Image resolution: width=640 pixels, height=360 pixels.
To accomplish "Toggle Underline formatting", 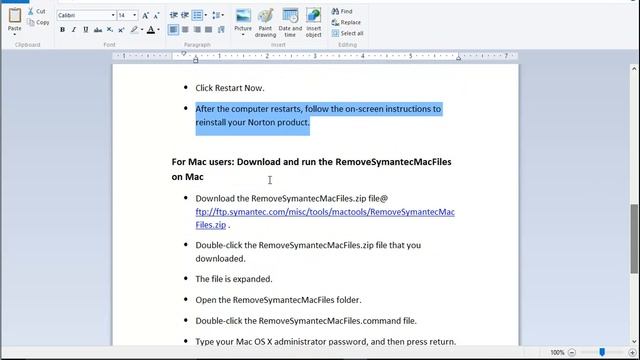I will click(x=86, y=29).
